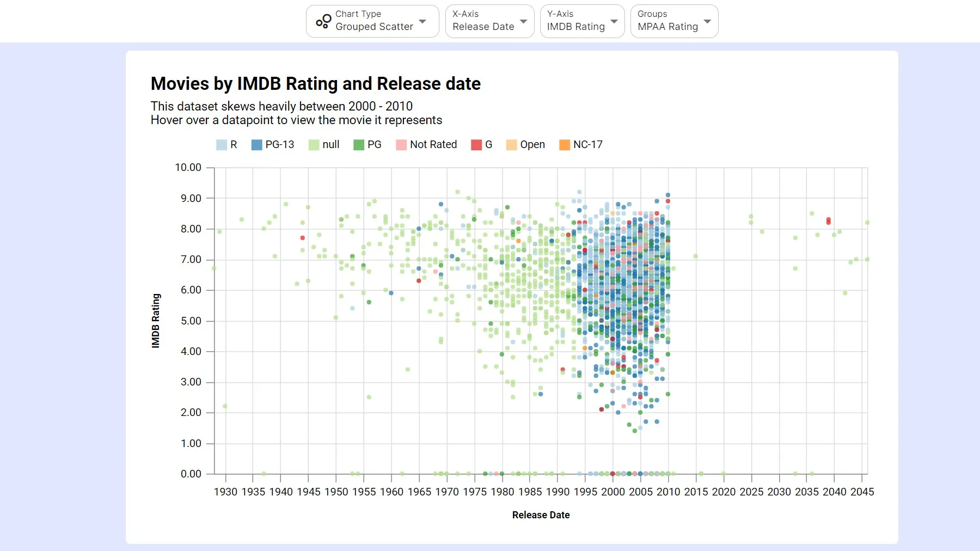Image resolution: width=980 pixels, height=551 pixels.
Task: Click the X-Axis dropdown arrow
Action: [x=523, y=22]
